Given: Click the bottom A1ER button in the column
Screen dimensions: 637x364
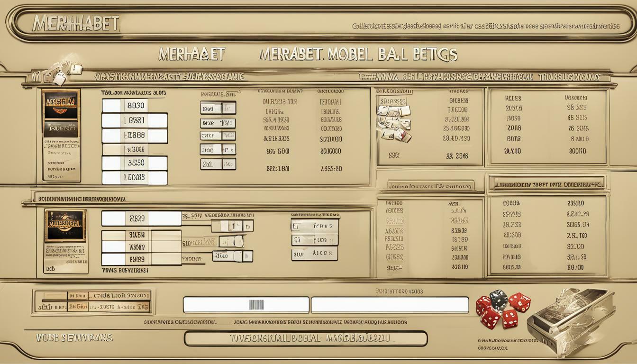Looking at the screenshot, I should point(314,254).
